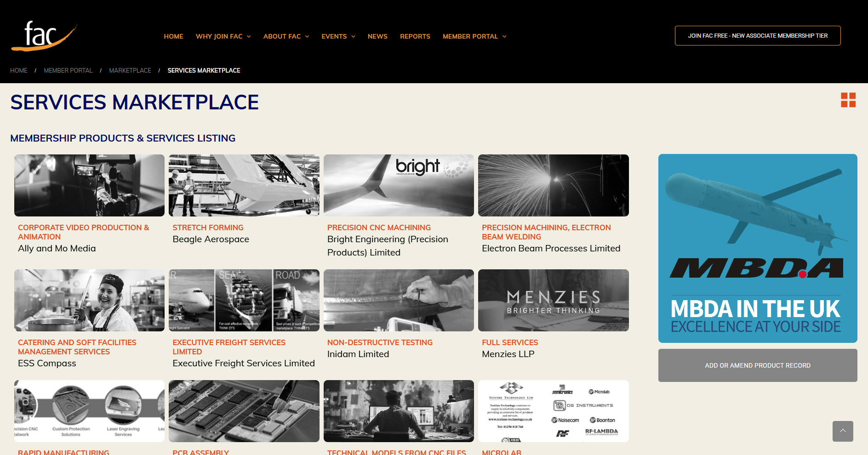Open Catering and Soft Facilities Management listing
Viewport: 868px width, 455px height.
pos(77,347)
